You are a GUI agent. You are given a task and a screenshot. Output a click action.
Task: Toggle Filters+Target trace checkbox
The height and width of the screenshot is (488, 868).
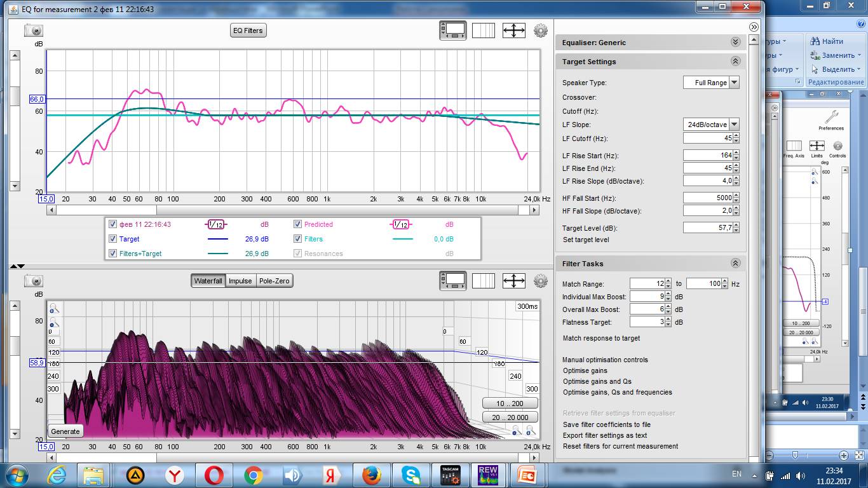[x=112, y=254]
